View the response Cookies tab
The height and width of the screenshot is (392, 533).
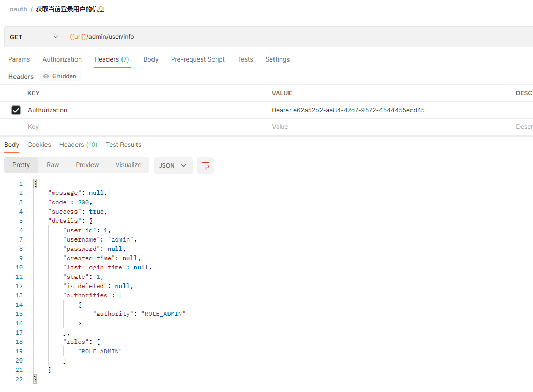[x=39, y=145]
